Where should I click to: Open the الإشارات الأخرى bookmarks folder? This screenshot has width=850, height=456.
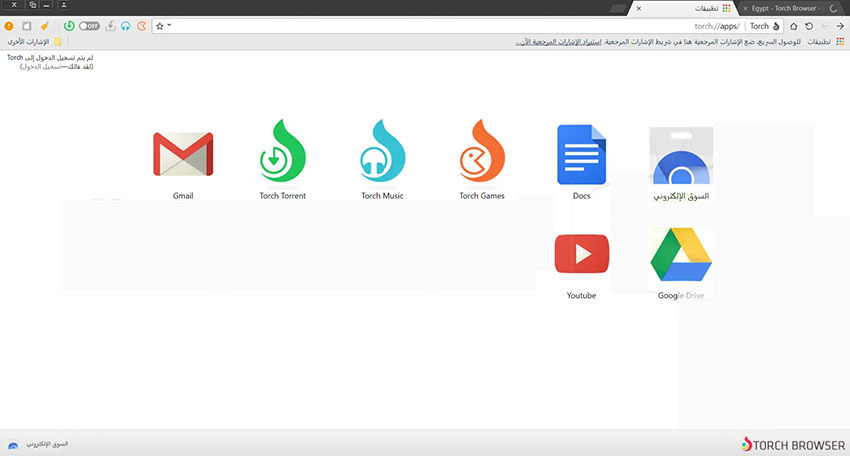coord(34,42)
